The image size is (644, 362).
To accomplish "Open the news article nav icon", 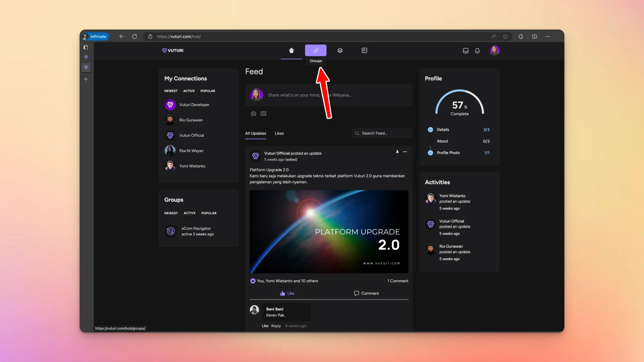I will [364, 51].
